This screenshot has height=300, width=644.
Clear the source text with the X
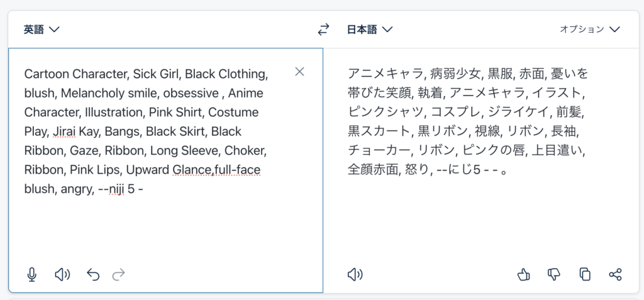pos(300,72)
